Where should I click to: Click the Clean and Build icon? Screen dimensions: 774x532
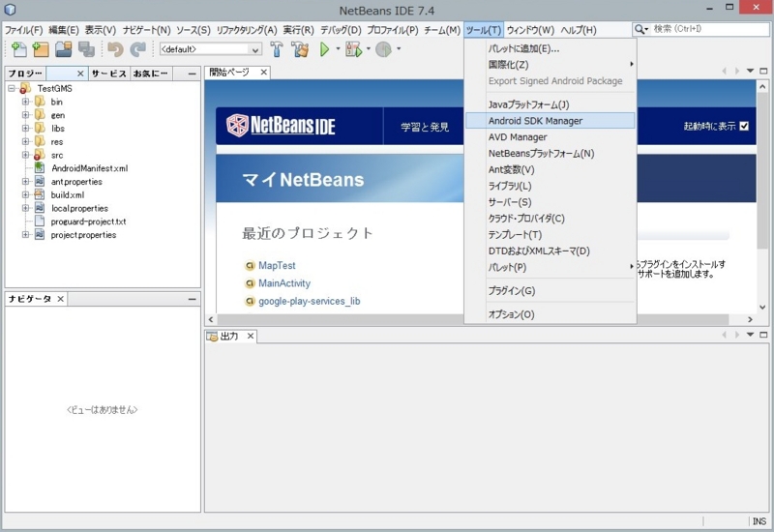pyautogui.click(x=300, y=49)
